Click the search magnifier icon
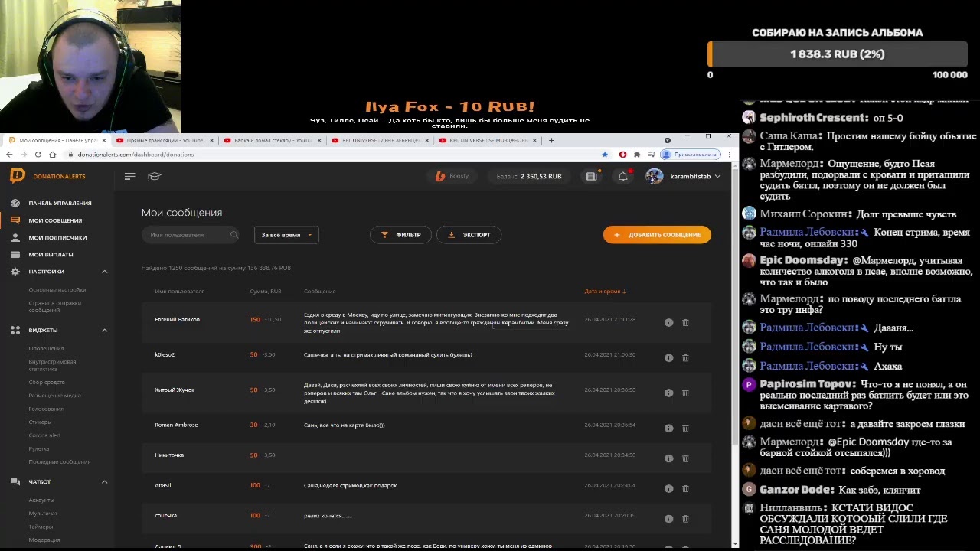 pyautogui.click(x=234, y=235)
